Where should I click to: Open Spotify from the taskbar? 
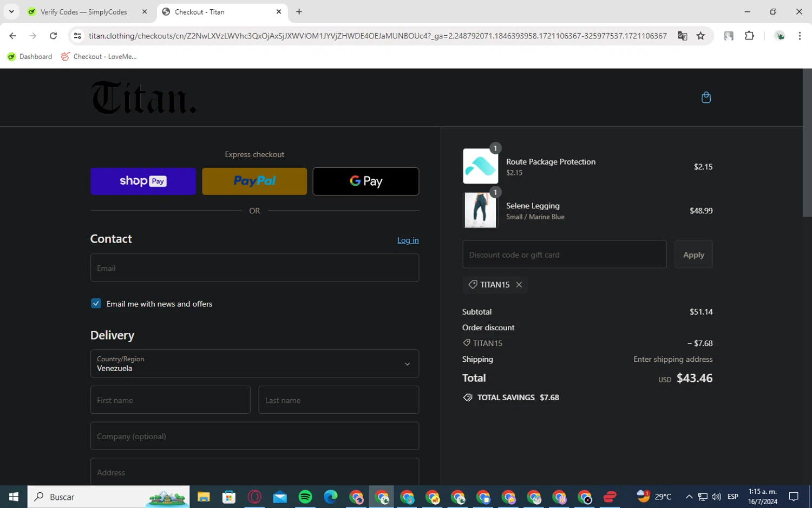tap(305, 497)
